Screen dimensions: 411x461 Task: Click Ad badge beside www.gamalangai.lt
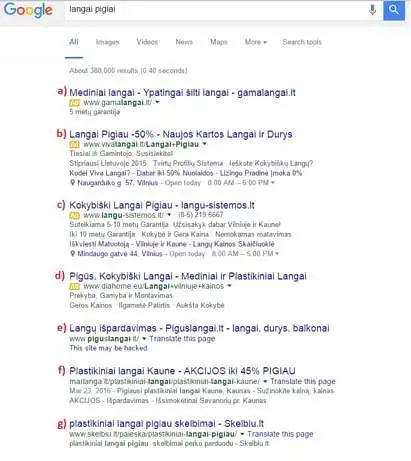(74, 103)
